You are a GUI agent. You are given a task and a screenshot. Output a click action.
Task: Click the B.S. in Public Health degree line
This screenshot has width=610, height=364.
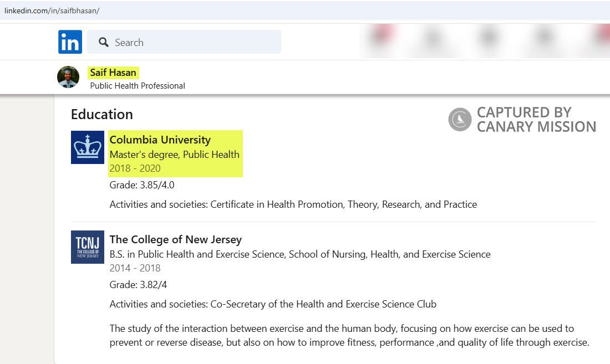[x=300, y=254]
